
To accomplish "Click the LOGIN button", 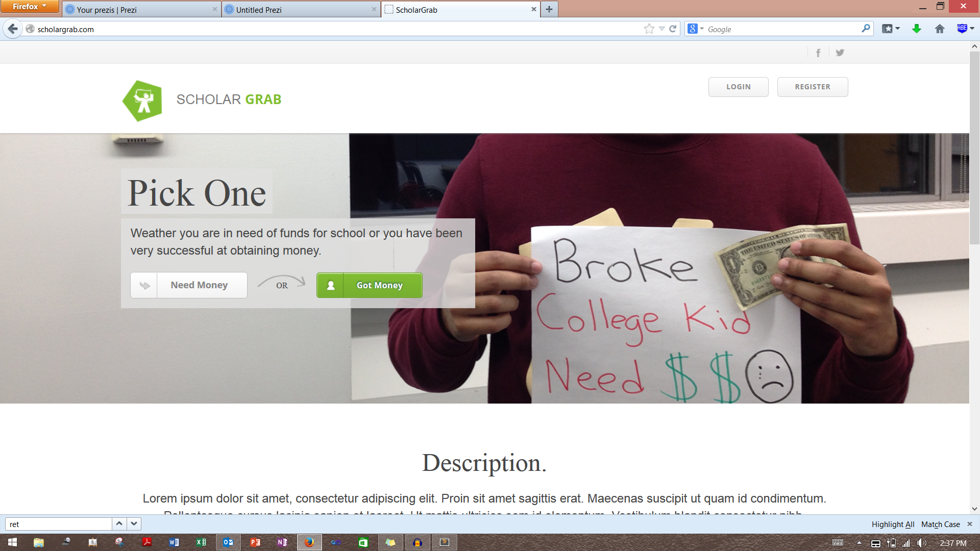I will click(738, 87).
